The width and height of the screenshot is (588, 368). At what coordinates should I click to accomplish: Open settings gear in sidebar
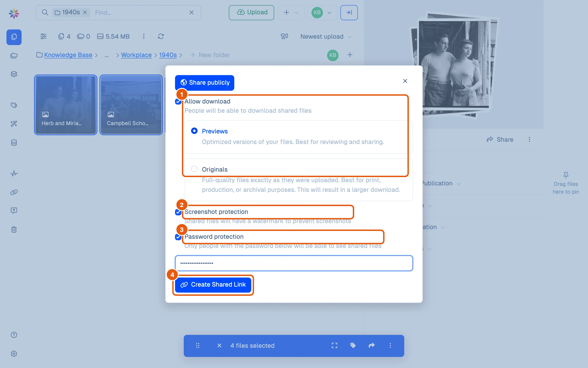coord(14,354)
